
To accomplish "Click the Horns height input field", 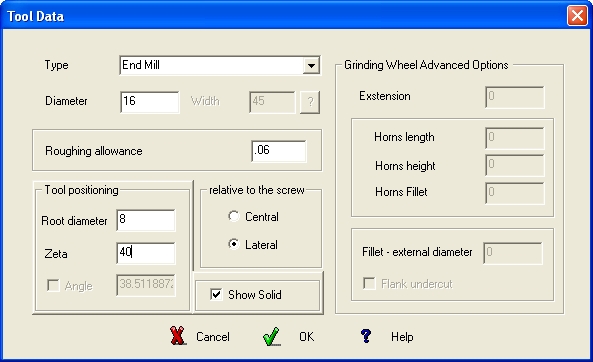I will coord(515,165).
